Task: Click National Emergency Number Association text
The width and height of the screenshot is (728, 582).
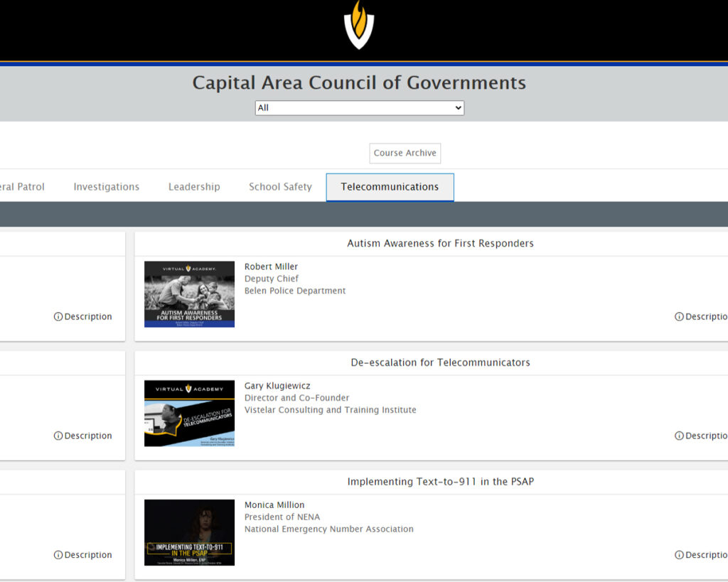Action: (329, 529)
